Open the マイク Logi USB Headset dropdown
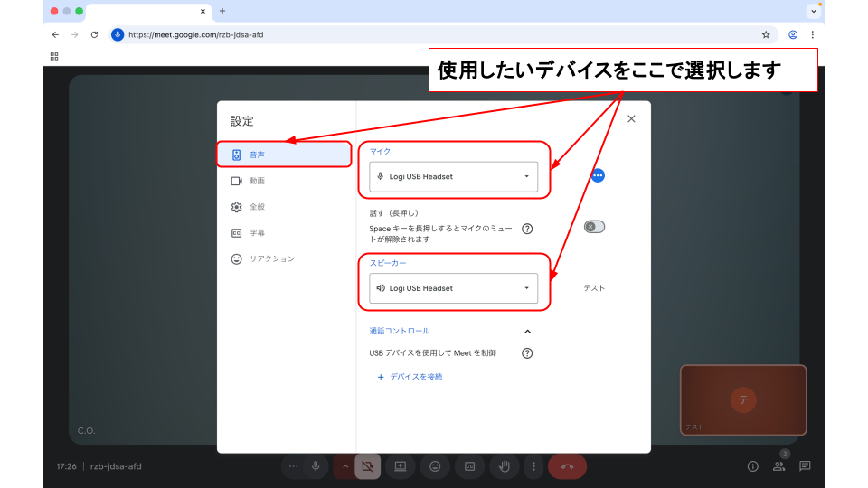The image size is (868, 488). tap(453, 176)
